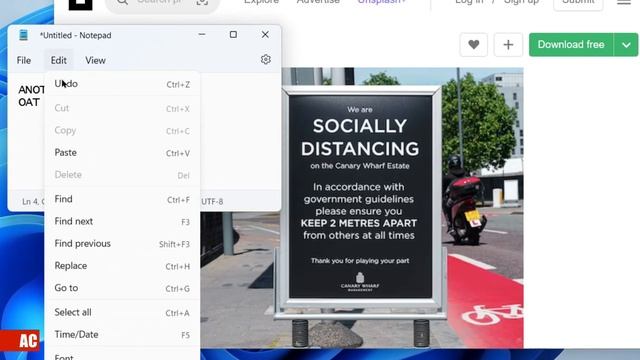The width and height of the screenshot is (640, 360).
Task: Open the Unsplash+ link
Action: pyautogui.click(x=382, y=2)
